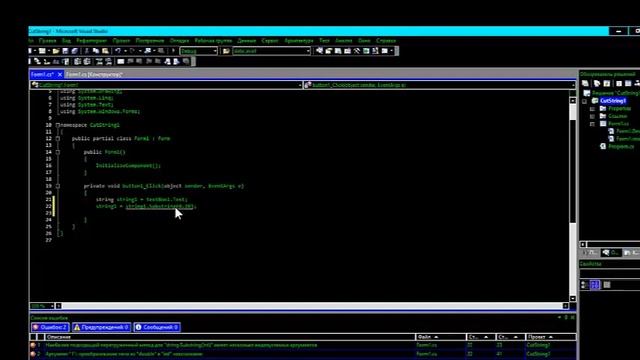Image resolution: width=640 pixels, height=360 pixels.
Task: Cut selection with the scissors icon
Action: (x=87, y=51)
